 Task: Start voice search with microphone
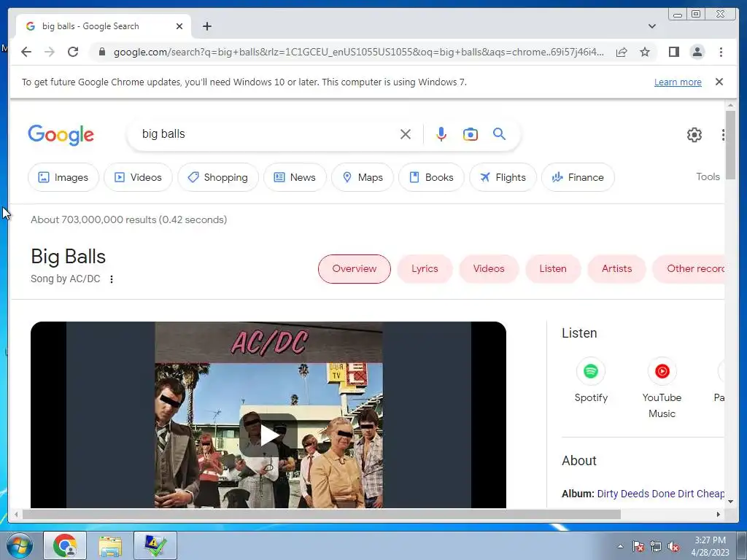click(441, 134)
